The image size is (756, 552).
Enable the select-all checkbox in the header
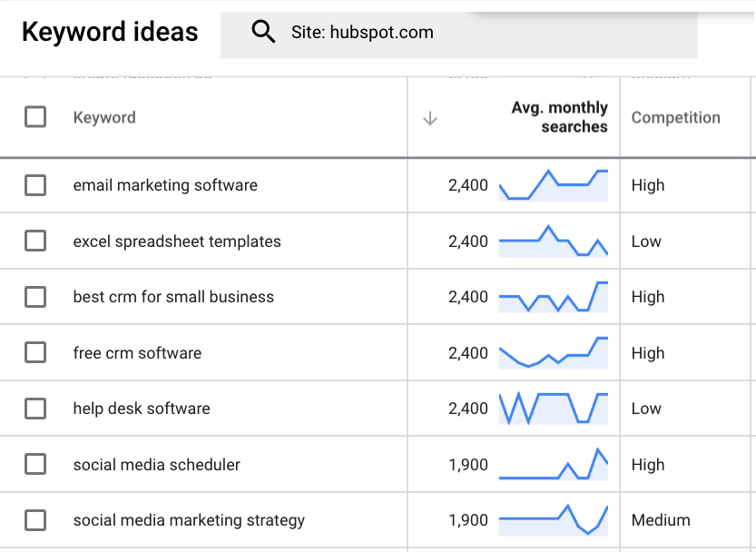pyautogui.click(x=35, y=116)
